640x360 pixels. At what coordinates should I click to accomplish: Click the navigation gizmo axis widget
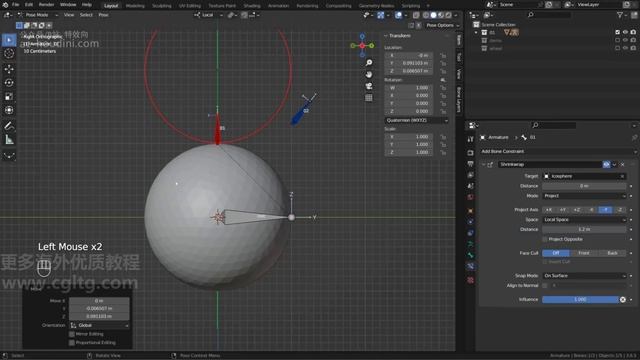coord(362,45)
